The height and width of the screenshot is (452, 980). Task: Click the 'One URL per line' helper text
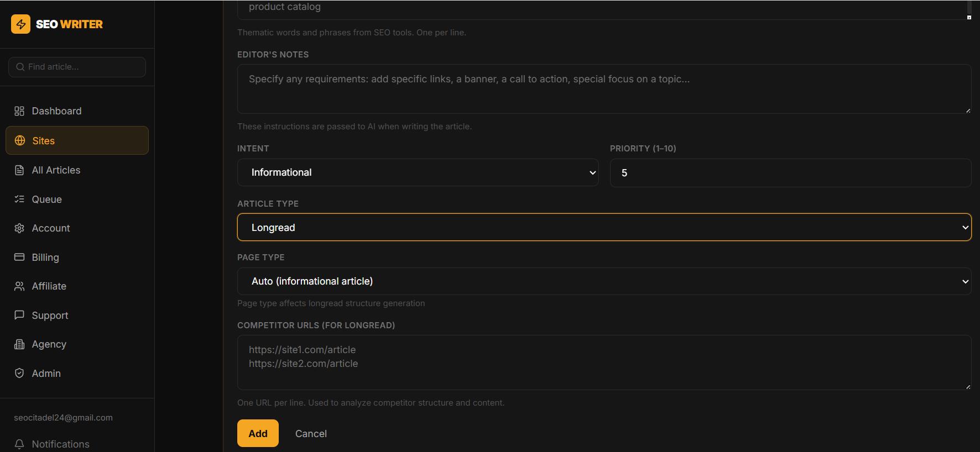[x=371, y=403]
